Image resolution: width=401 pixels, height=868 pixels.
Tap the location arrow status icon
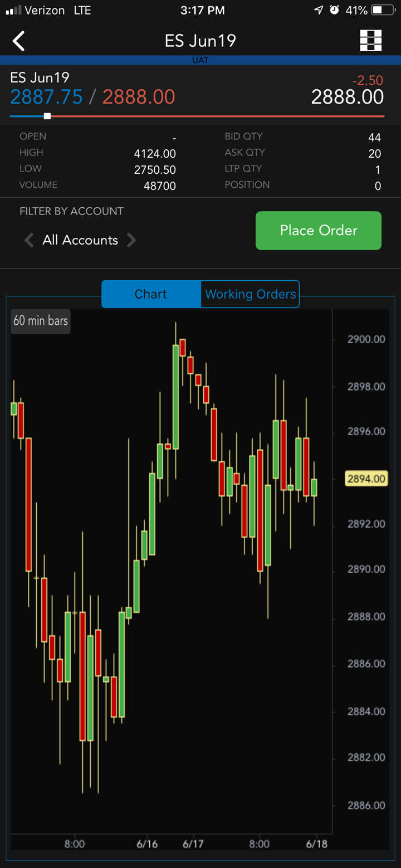[319, 10]
